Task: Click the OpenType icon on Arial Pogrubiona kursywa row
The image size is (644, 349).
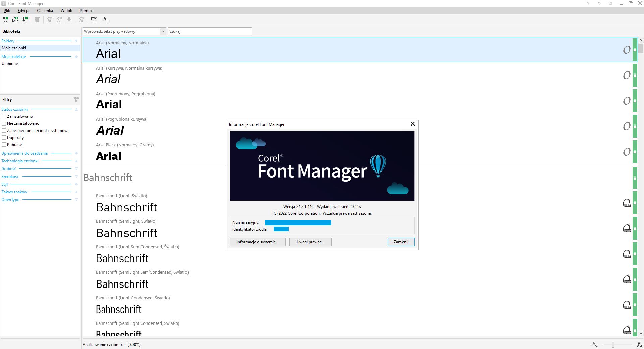Action: (x=627, y=127)
